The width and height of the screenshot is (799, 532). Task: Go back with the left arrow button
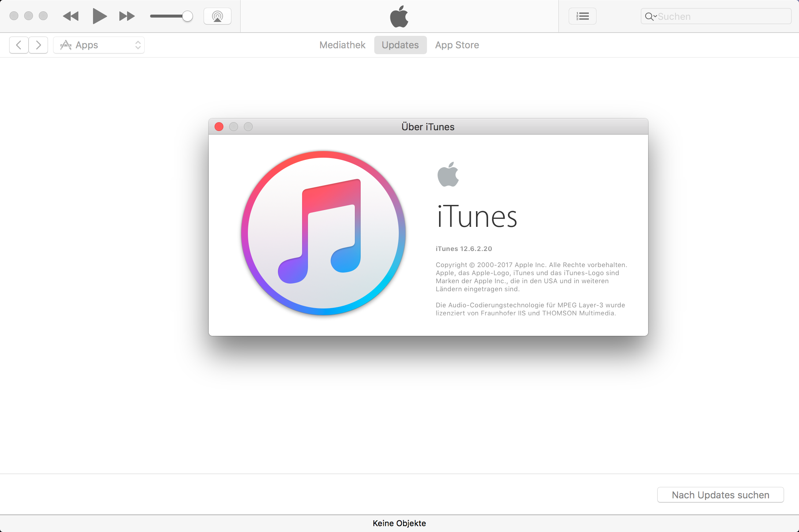(x=19, y=45)
